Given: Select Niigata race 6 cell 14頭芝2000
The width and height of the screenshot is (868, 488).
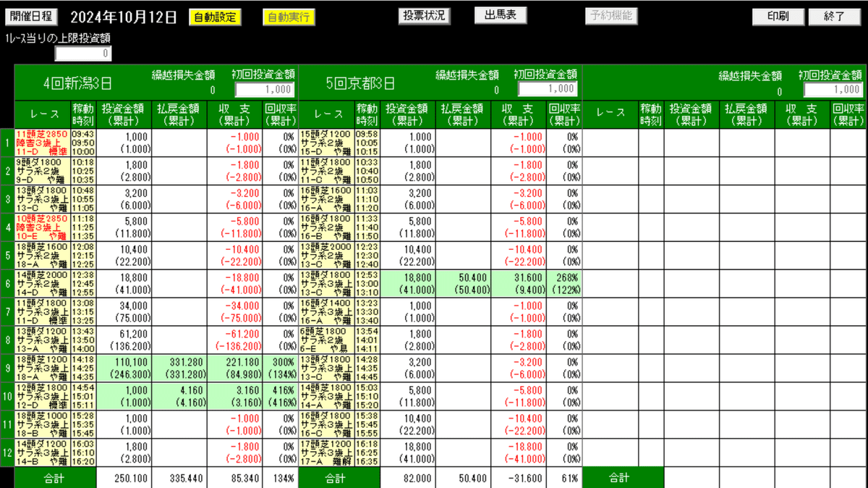Looking at the screenshot, I should [x=42, y=283].
